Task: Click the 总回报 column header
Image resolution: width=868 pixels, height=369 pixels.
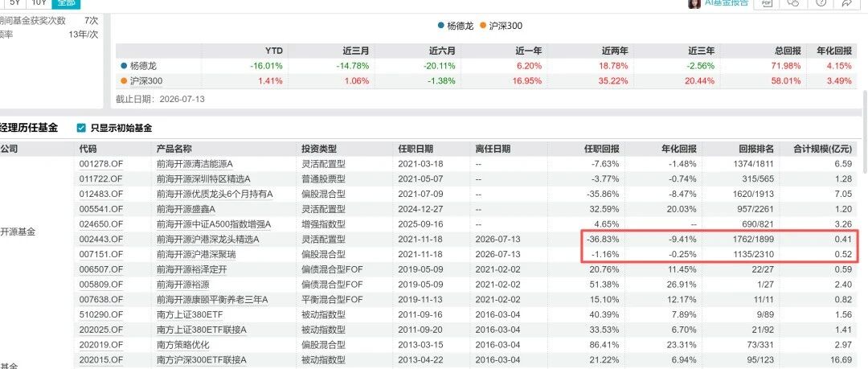Action: click(788, 51)
